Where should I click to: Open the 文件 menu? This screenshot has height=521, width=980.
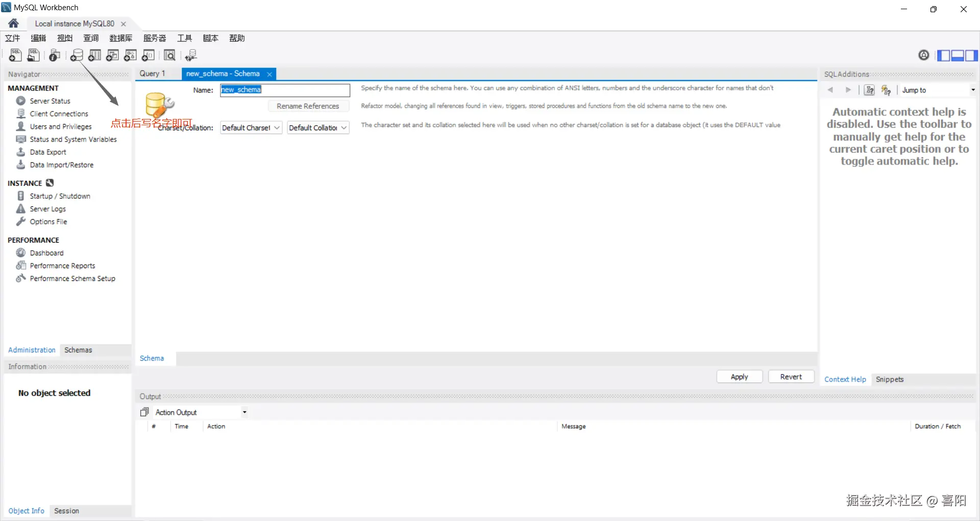click(x=12, y=38)
